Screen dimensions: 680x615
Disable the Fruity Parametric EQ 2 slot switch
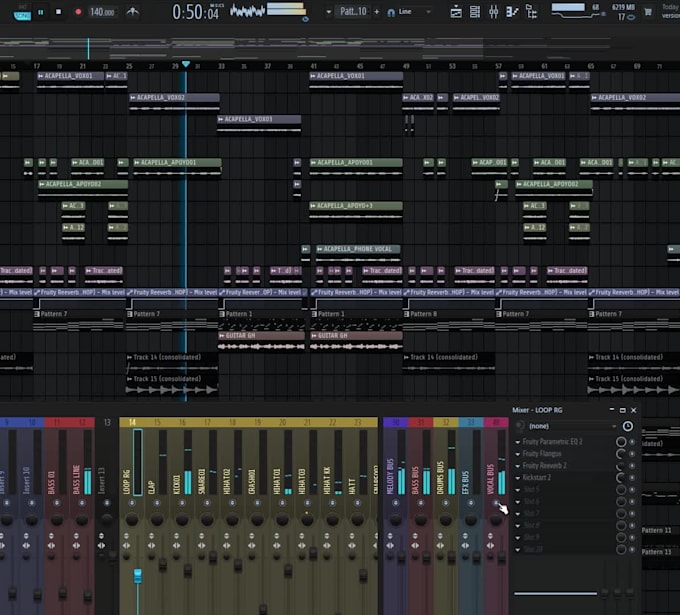click(632, 442)
